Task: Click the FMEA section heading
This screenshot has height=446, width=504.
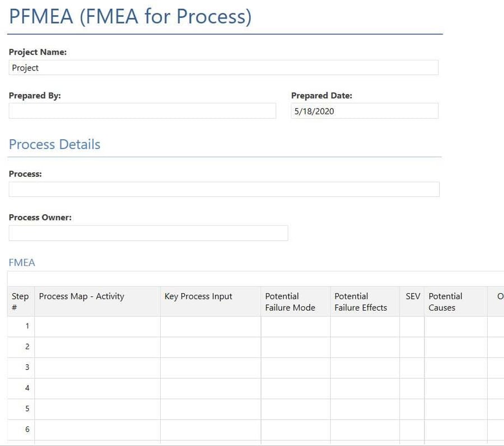Action: (21, 262)
